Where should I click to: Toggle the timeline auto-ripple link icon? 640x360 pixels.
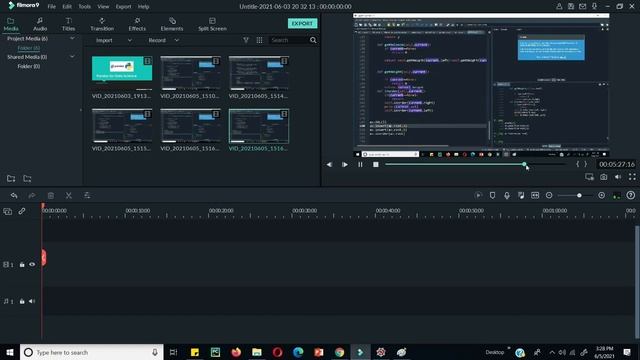(x=22, y=211)
